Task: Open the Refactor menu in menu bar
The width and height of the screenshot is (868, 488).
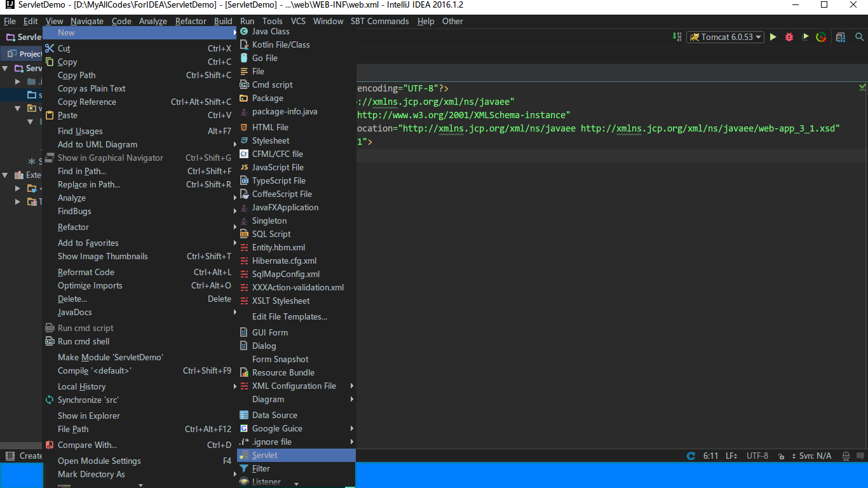Action: (x=191, y=21)
